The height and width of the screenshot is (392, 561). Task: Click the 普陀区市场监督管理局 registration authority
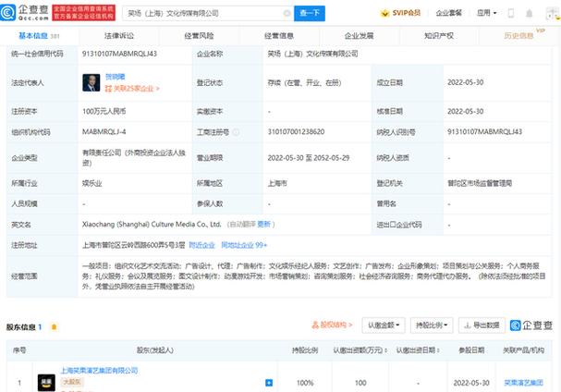[480, 183]
